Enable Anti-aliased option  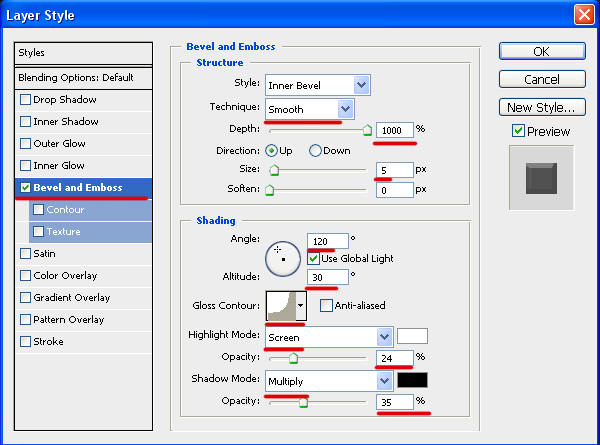click(x=327, y=306)
